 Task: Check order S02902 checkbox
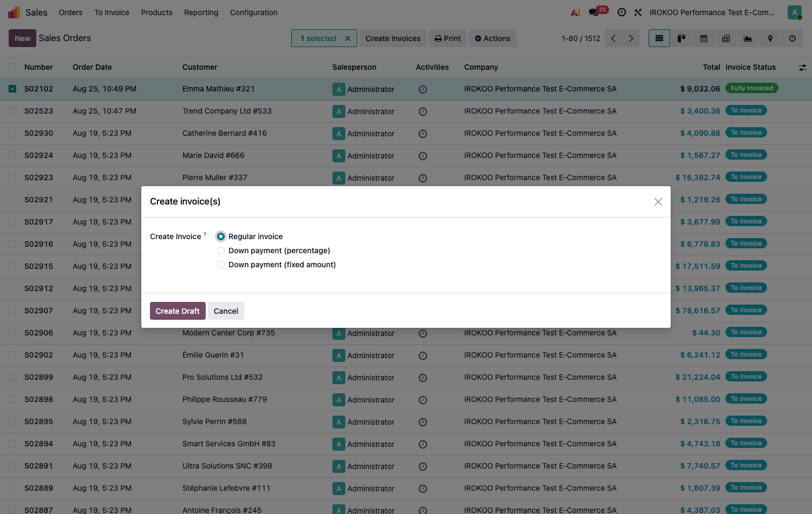(12, 355)
